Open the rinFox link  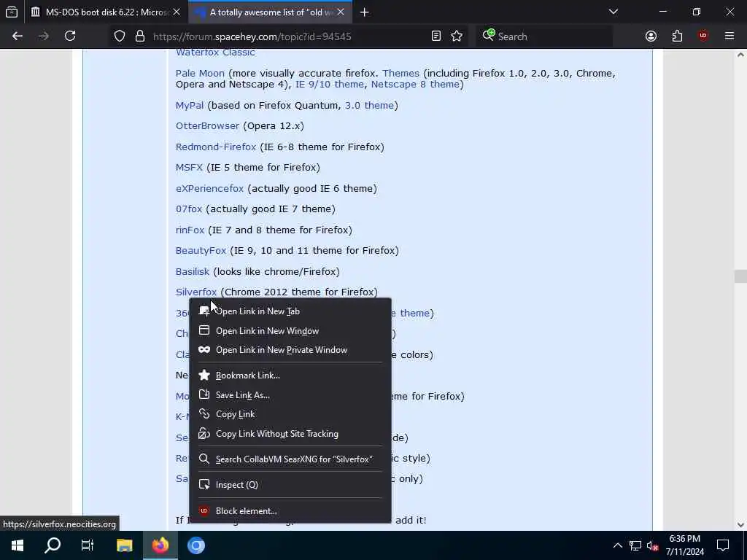pos(190,230)
